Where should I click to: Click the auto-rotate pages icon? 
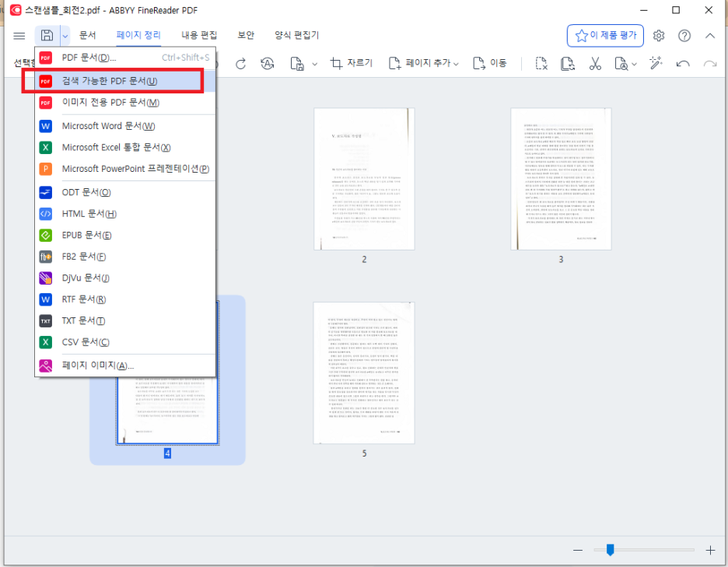pyautogui.click(x=268, y=64)
